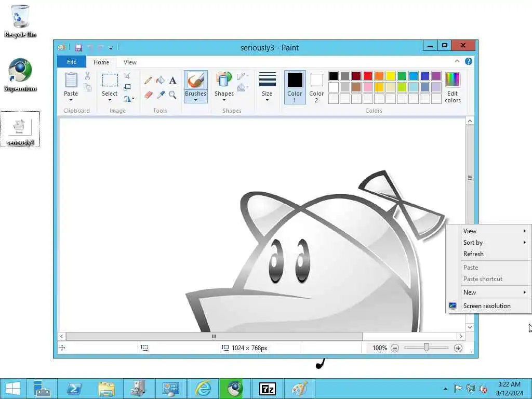Click the Brushes tool icon

pos(196,81)
